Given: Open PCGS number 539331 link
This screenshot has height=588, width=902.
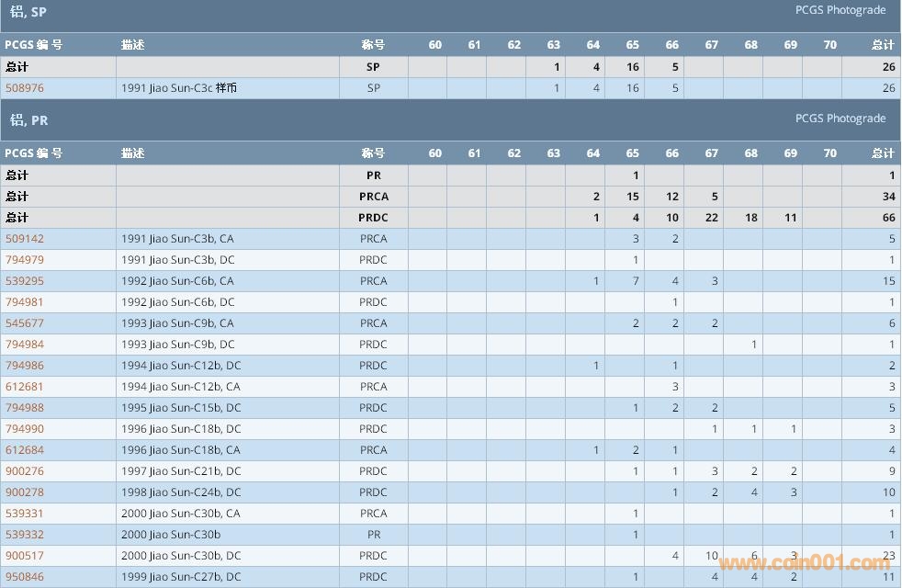Looking at the screenshot, I should pyautogui.click(x=25, y=514).
